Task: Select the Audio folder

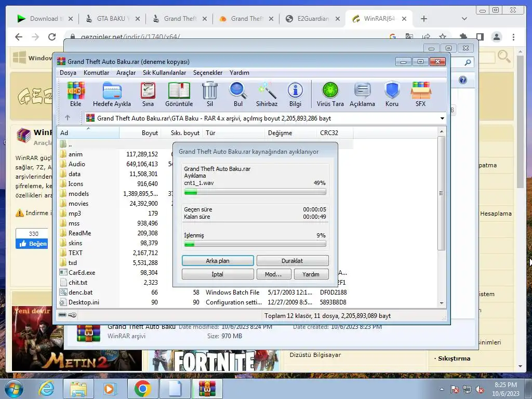Action: coord(77,164)
